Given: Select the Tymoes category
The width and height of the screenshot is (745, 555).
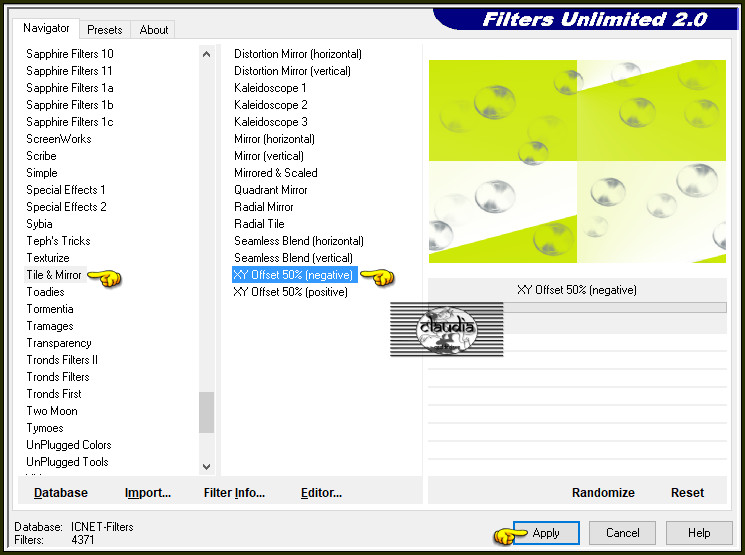Looking at the screenshot, I should pyautogui.click(x=45, y=428).
